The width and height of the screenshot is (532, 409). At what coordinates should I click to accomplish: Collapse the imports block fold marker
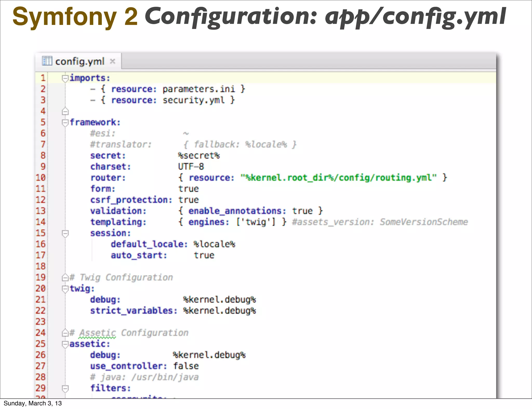[65, 78]
